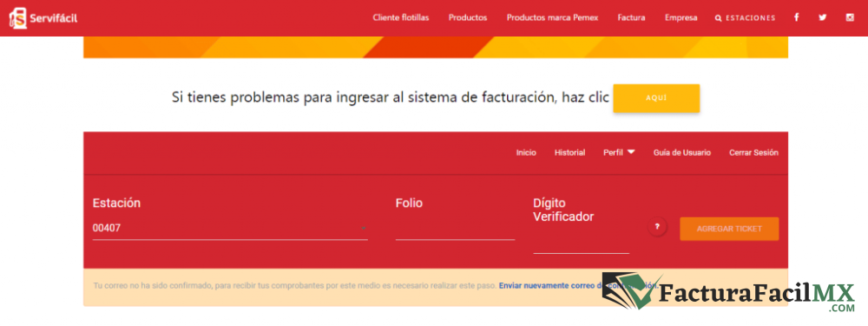Open the Twitter social icon
Viewport: 868px width, 326px height.
[823, 17]
